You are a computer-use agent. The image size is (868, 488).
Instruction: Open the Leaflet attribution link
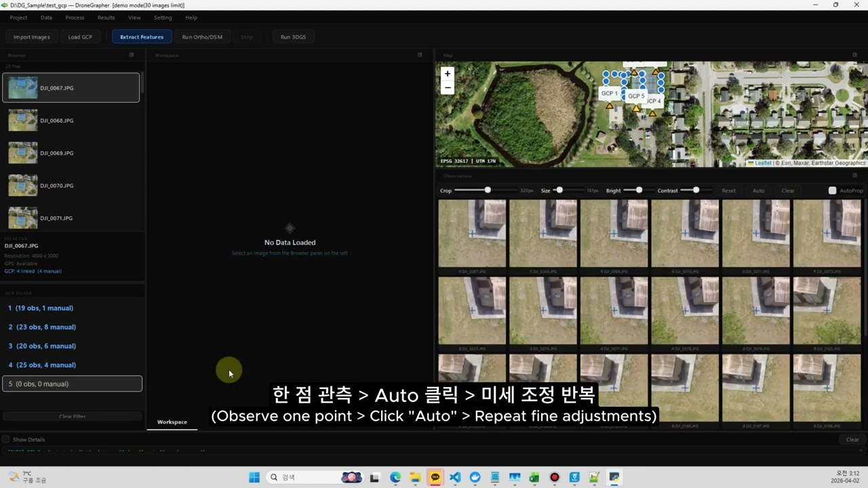coord(763,163)
